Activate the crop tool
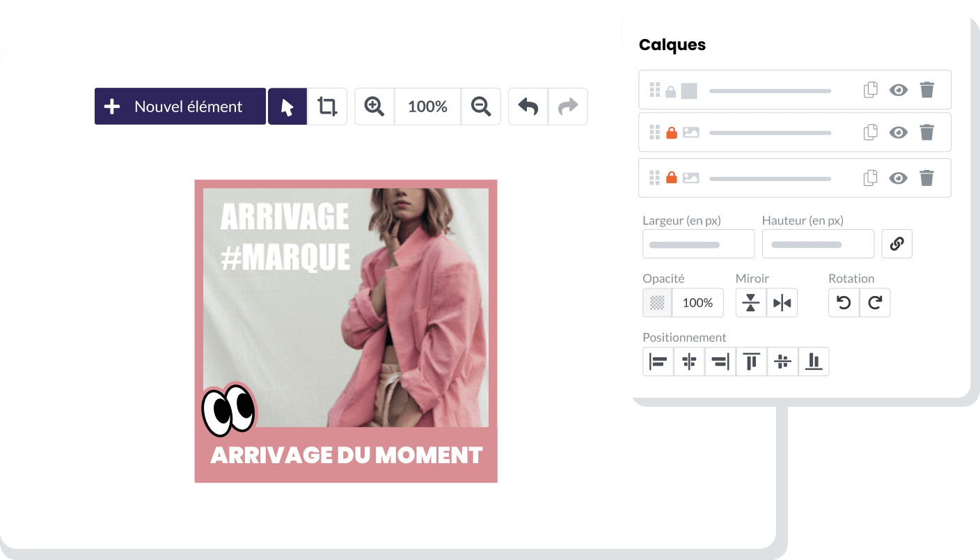 (327, 106)
